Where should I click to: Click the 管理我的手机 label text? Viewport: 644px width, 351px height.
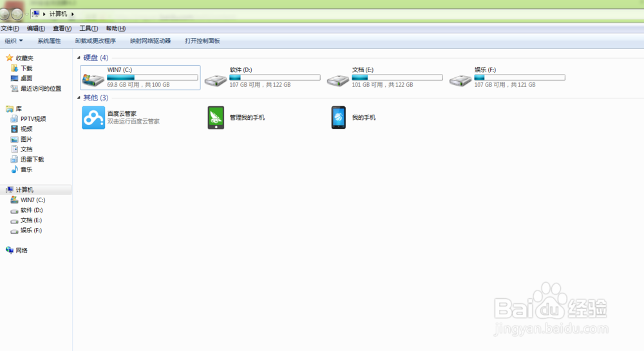point(247,117)
